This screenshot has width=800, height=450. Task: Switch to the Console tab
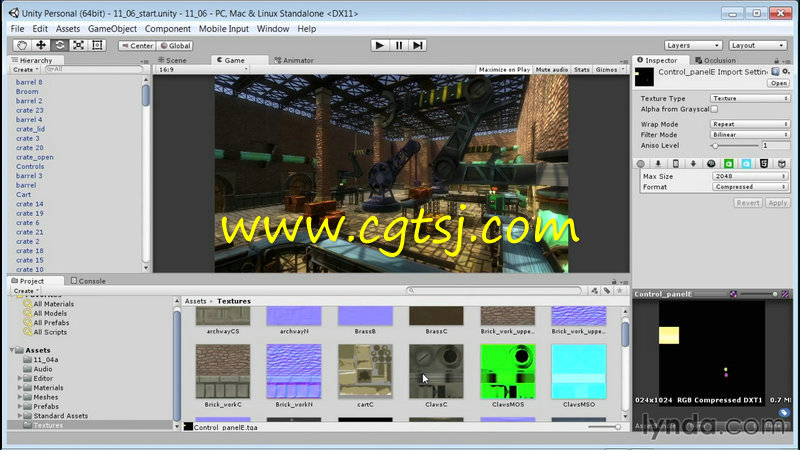click(88, 281)
